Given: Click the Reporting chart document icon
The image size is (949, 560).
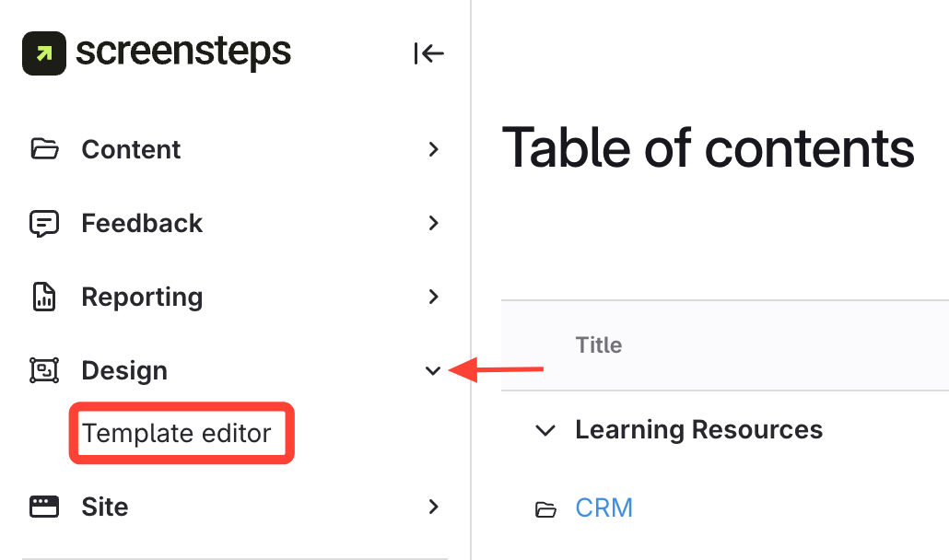Looking at the screenshot, I should pos(44,297).
